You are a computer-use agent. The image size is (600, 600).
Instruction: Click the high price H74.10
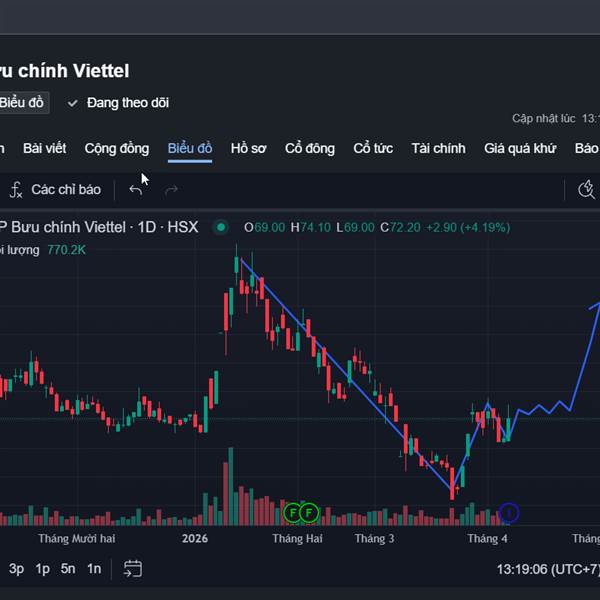click(311, 228)
